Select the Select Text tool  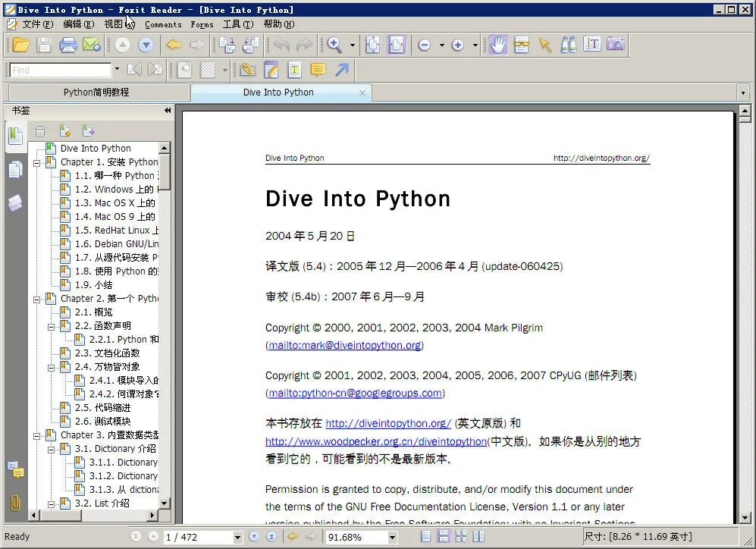[x=592, y=44]
